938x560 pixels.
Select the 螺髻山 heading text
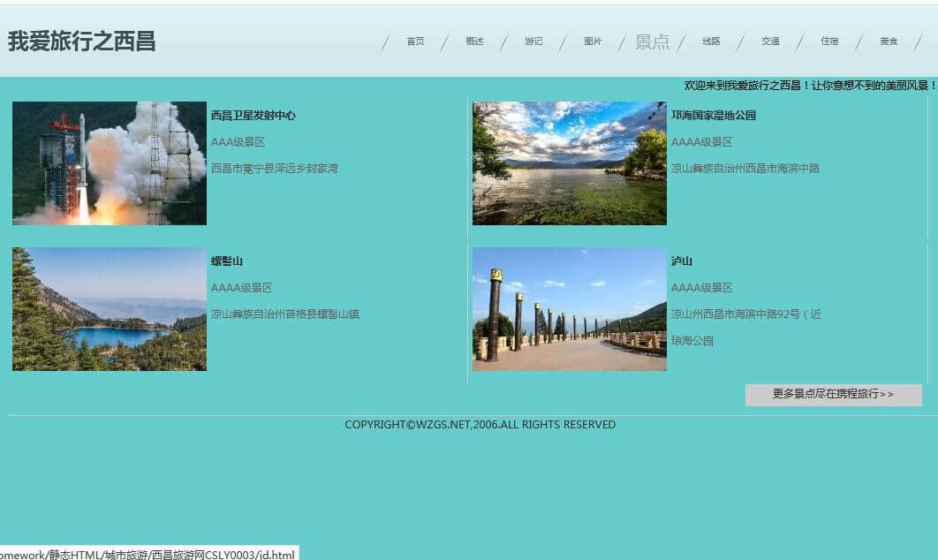coord(227,261)
